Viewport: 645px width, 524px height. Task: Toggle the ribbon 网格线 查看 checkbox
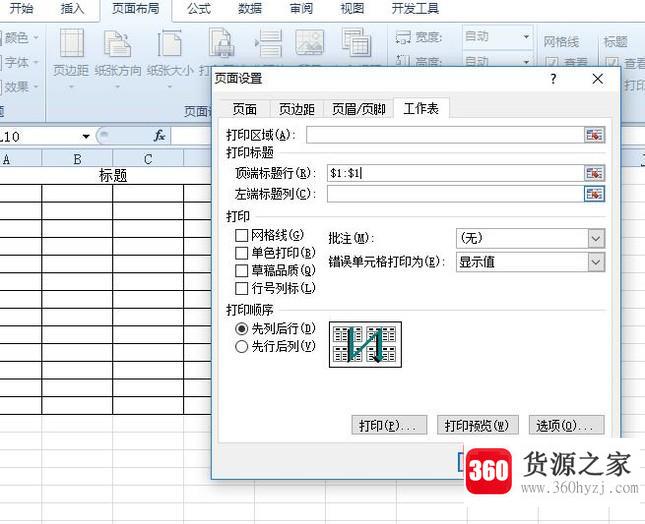tap(552, 62)
